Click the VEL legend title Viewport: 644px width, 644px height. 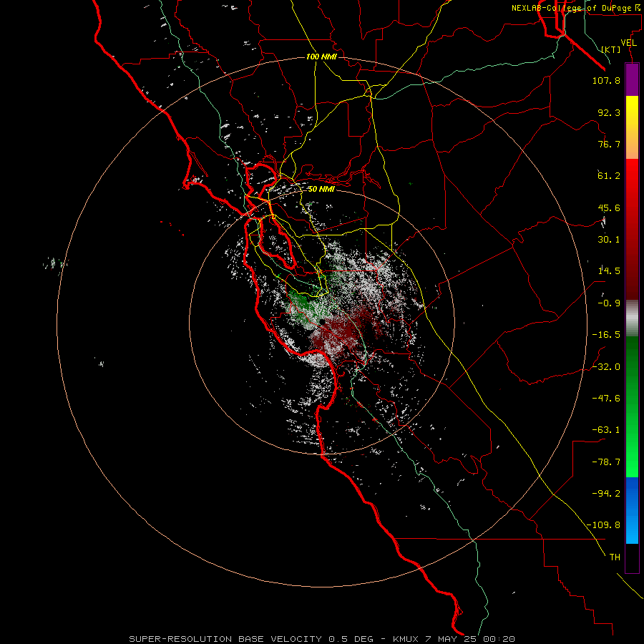pyautogui.click(x=629, y=43)
